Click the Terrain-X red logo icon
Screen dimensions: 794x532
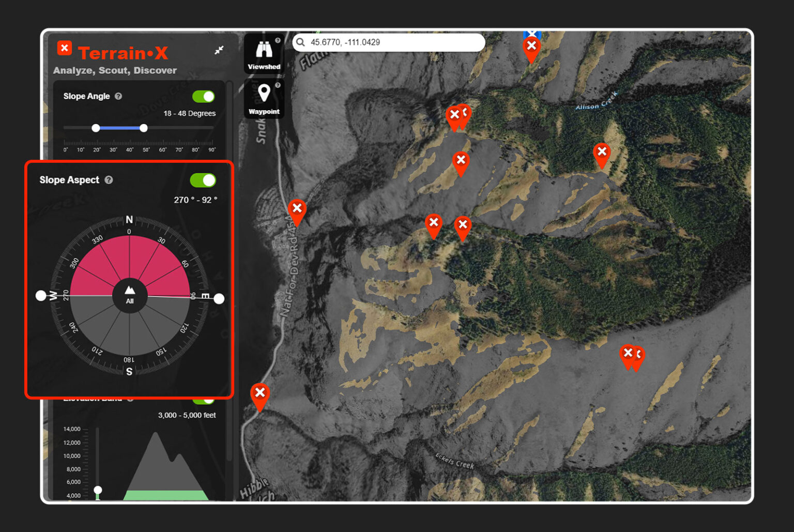[65, 49]
